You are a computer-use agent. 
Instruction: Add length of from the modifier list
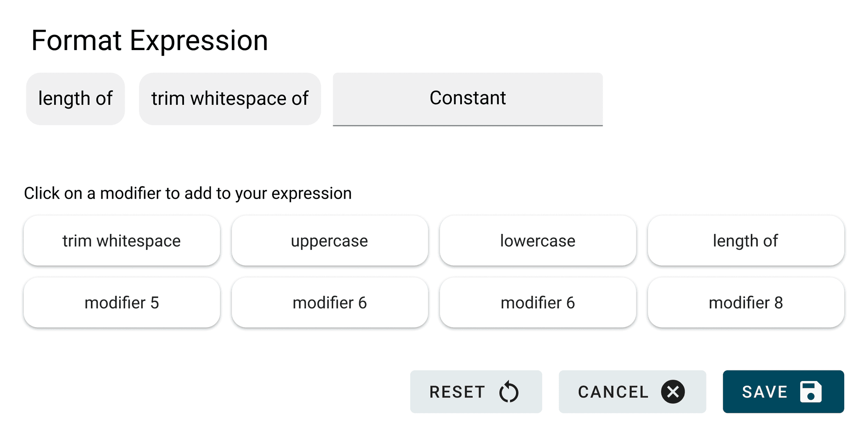point(746,241)
